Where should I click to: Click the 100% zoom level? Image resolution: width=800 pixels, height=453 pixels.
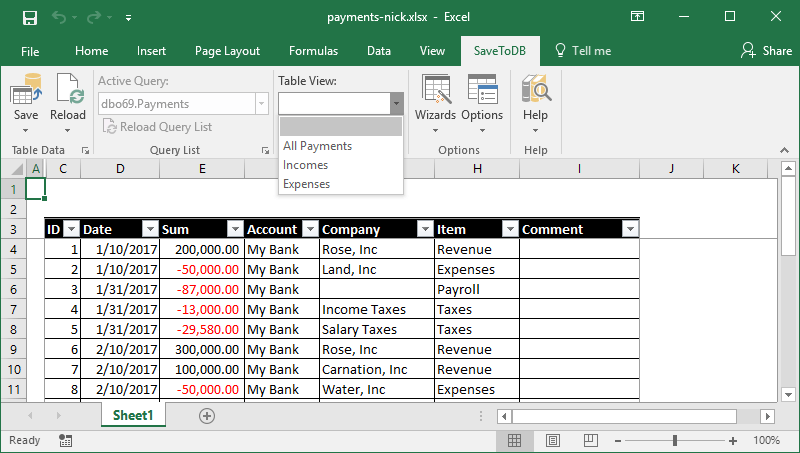tap(766, 440)
